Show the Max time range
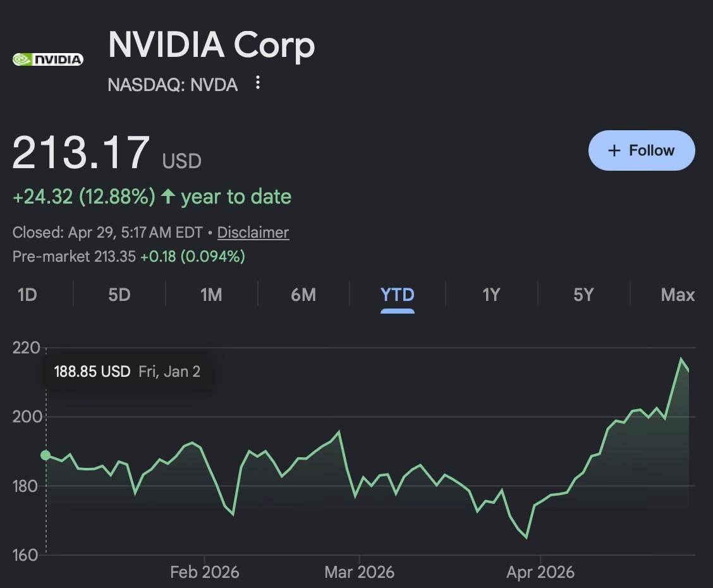The width and height of the screenshot is (713, 588). [678, 295]
